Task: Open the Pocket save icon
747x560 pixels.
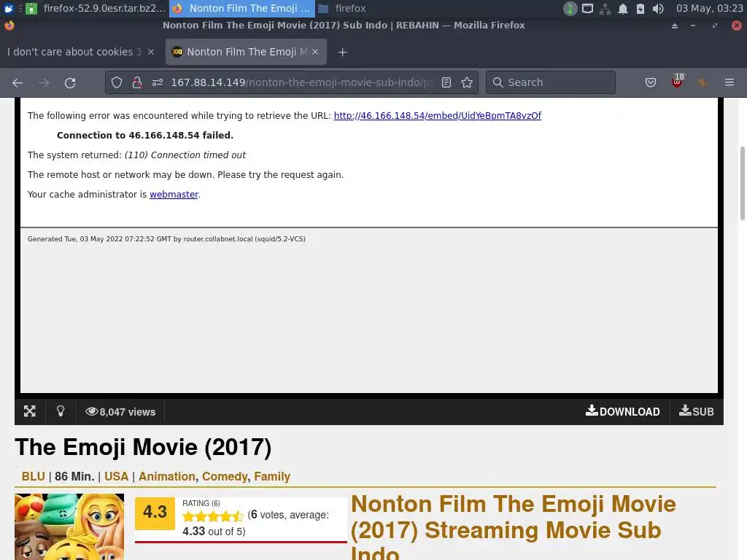Action: pyautogui.click(x=650, y=83)
